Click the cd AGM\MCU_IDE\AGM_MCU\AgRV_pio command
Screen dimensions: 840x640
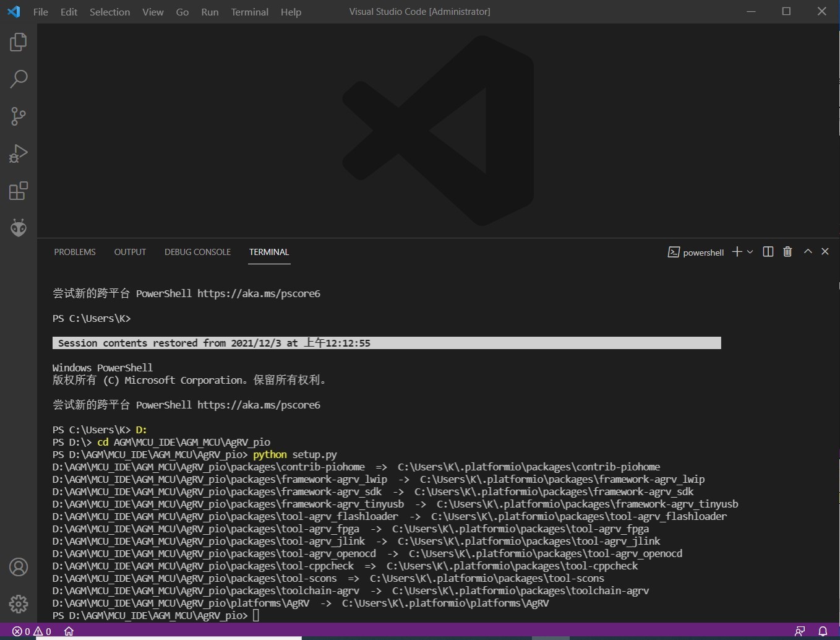(161, 442)
